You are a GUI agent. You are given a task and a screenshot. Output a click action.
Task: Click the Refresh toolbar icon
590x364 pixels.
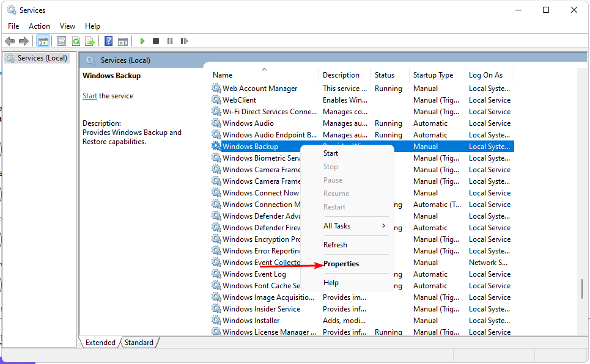pos(76,41)
